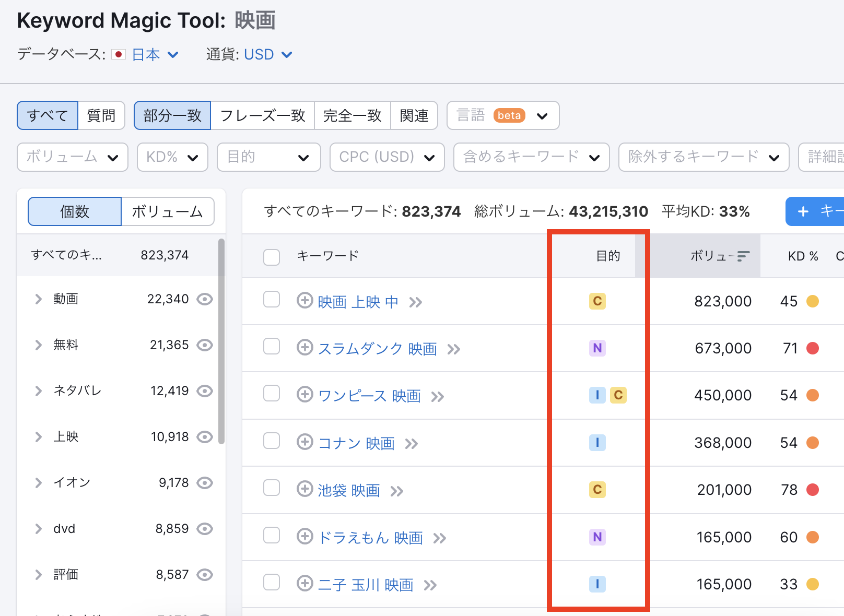
Task: Click the double-arrow icon after 二子 玉川 映画
Action: point(430,585)
